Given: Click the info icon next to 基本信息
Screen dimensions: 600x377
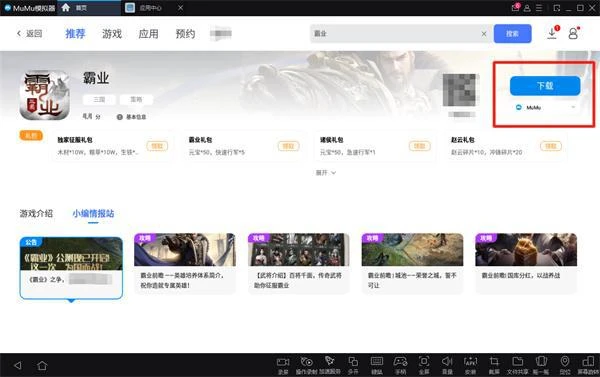Looking at the screenshot, I should (x=119, y=117).
